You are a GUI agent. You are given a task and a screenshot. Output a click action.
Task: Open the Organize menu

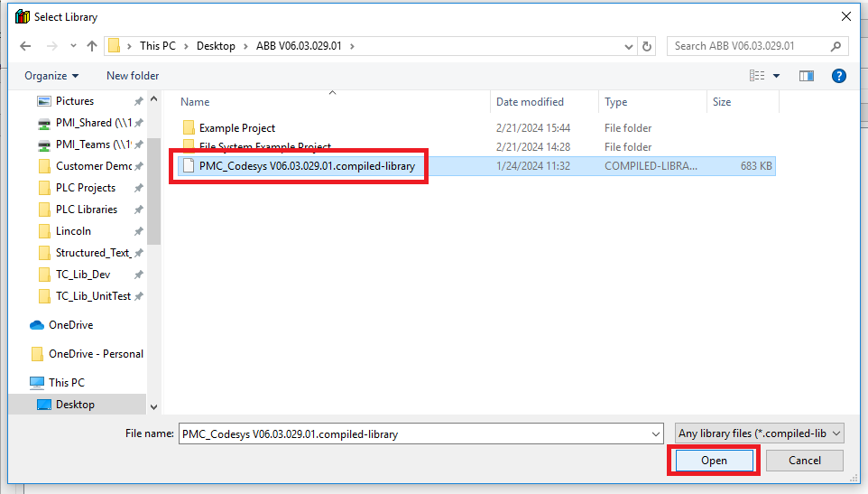pos(51,76)
